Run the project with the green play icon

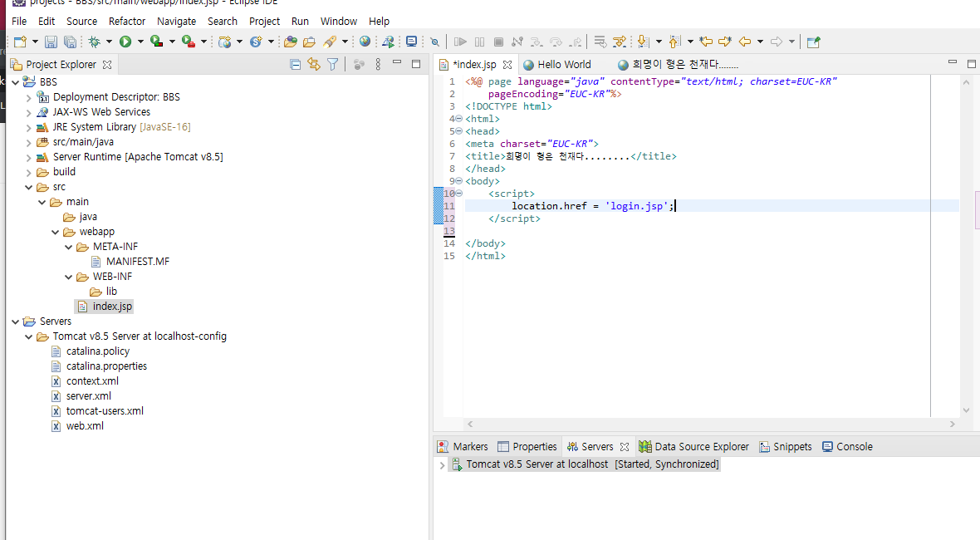coord(125,42)
